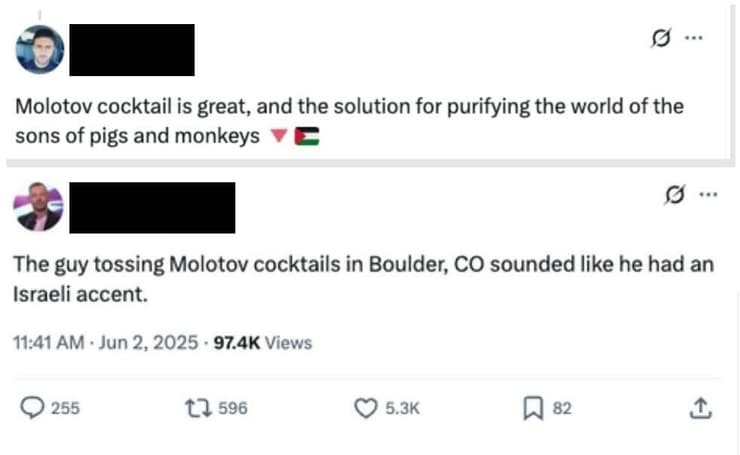The width and height of the screenshot is (740, 455).
Task: Click the 5.3K likes count
Action: (403, 408)
